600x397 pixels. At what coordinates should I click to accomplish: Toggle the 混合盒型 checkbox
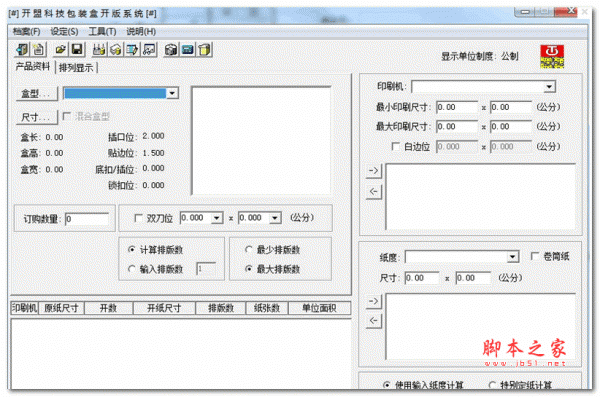(67, 116)
